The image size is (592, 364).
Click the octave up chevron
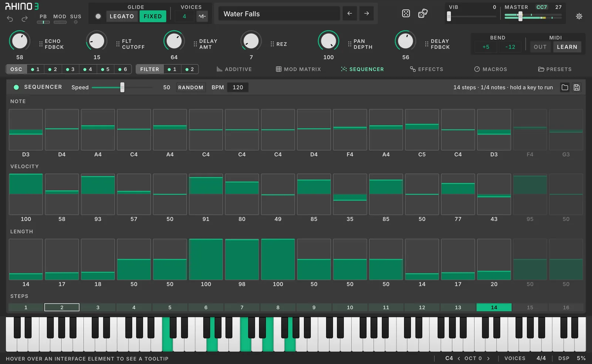[x=488, y=358]
